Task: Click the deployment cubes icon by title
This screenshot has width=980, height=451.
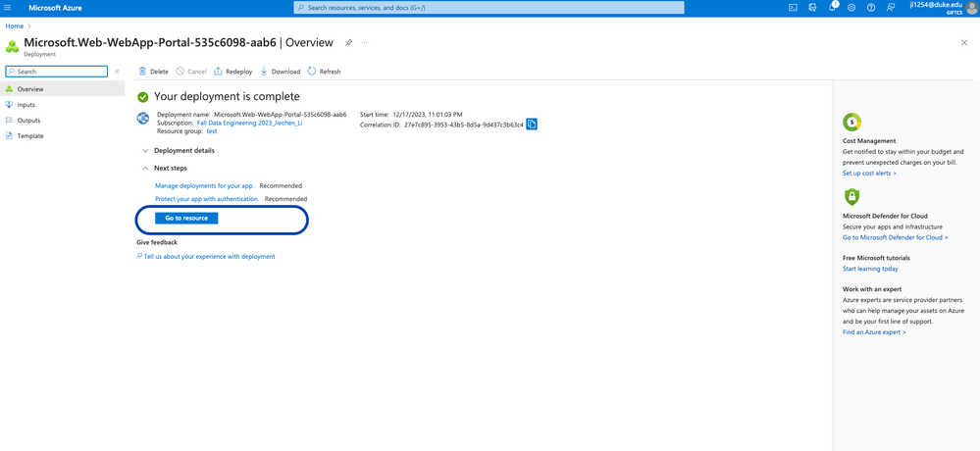Action: (12, 47)
